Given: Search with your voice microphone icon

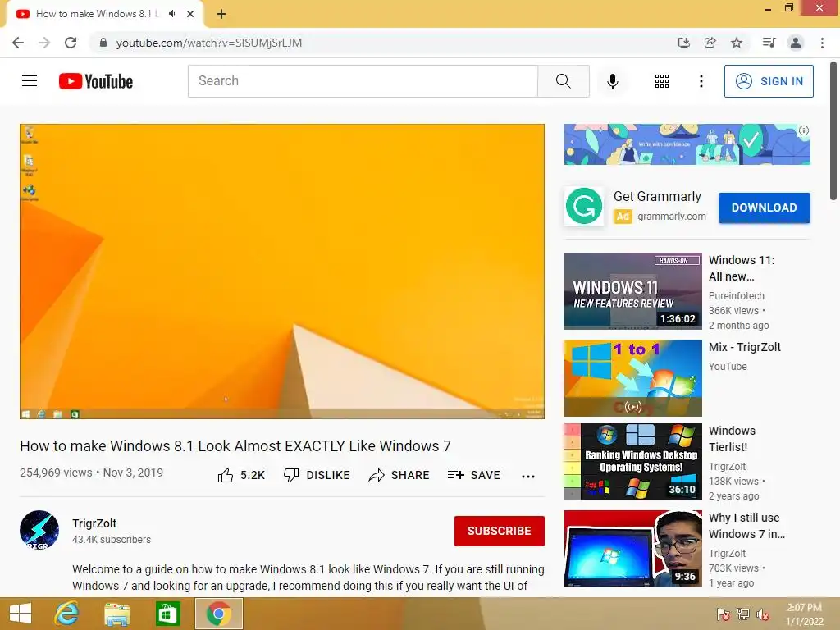Looking at the screenshot, I should pos(613,81).
